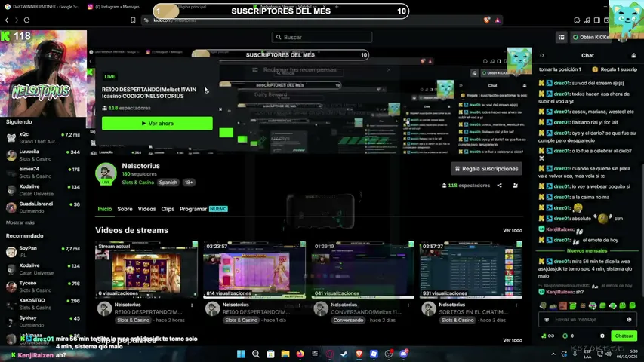Screen dimensions: 644x362
Task: Click Ver todo next to Videos de streams
Action: [x=513, y=230]
